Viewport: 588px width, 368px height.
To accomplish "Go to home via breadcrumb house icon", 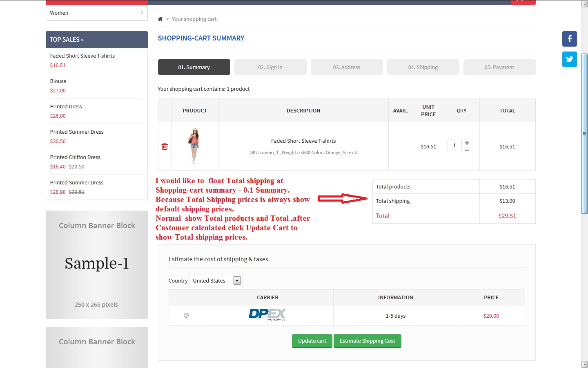I will 160,19.
